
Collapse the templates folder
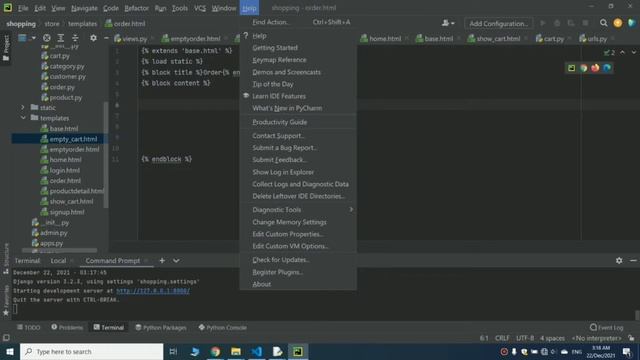click(23, 118)
